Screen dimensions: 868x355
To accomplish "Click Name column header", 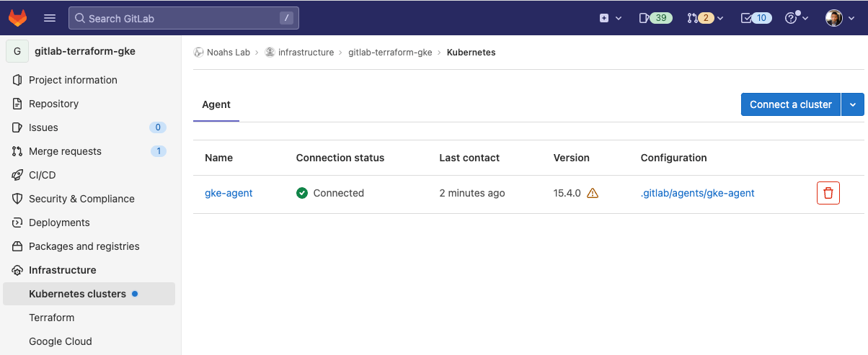I will [218, 158].
